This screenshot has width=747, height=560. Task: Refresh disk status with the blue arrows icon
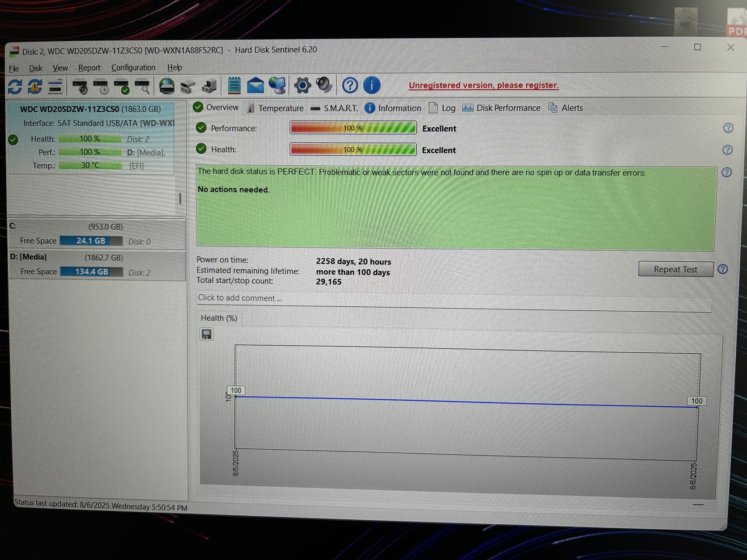(x=15, y=87)
